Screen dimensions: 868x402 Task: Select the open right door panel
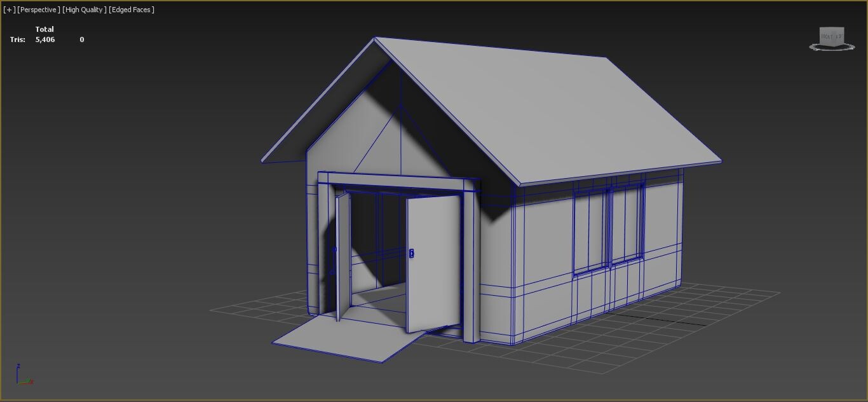(433, 264)
